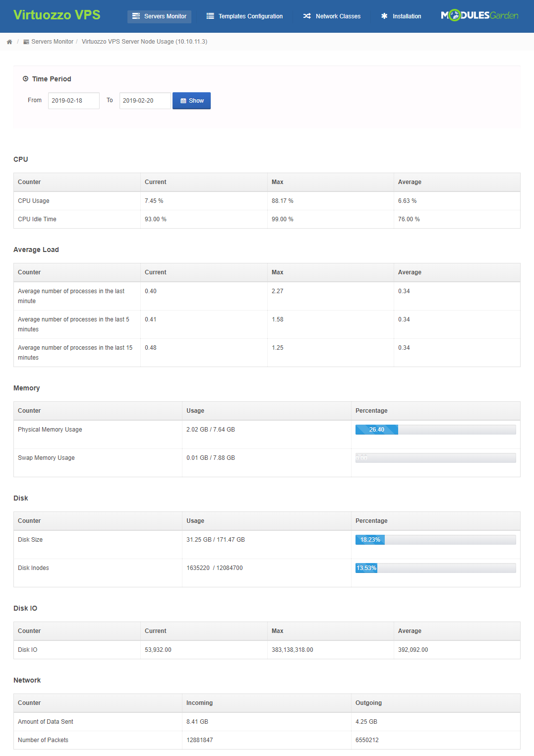The image size is (534, 756).
Task: Select Disk IO current value 53,932.00
Action: [158, 650]
